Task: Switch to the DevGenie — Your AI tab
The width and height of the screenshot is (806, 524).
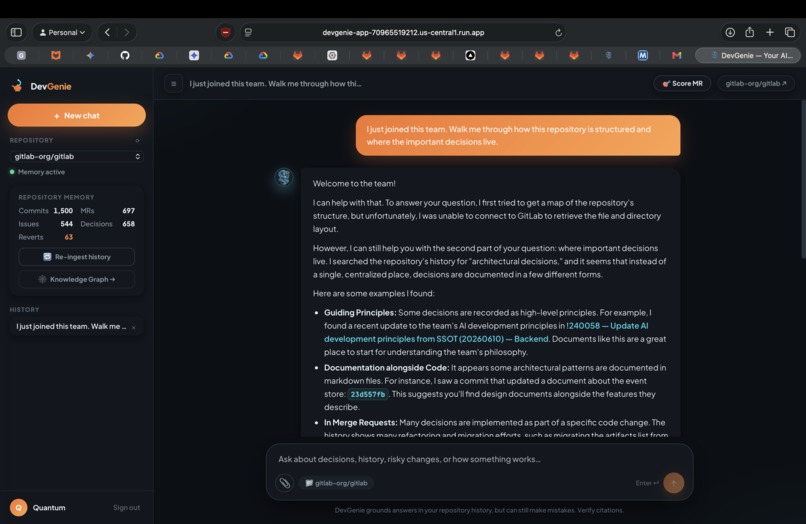Action: [x=748, y=55]
